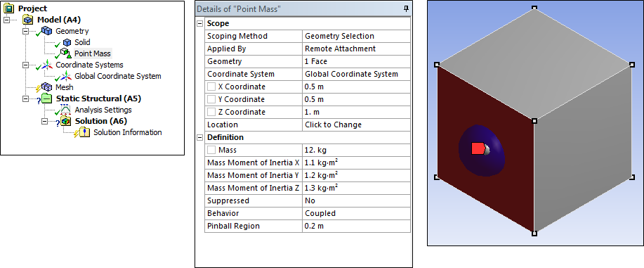Select Solution (A6) in the tree

(101, 121)
